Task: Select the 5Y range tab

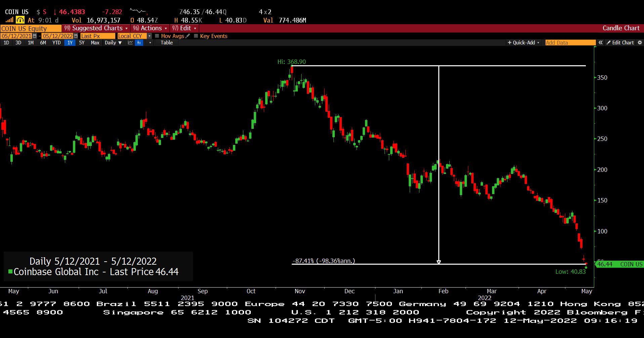Action: (82, 43)
